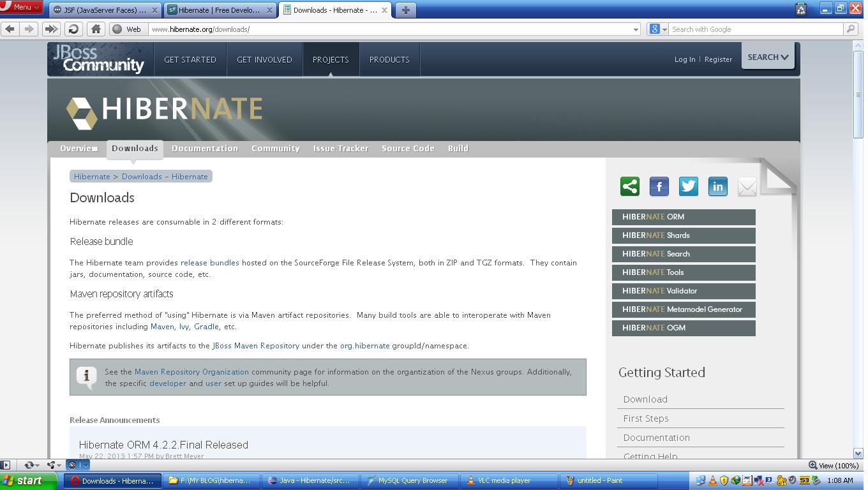This screenshot has width=868, height=490.
Task: Share the page by email icon
Action: coord(747,186)
